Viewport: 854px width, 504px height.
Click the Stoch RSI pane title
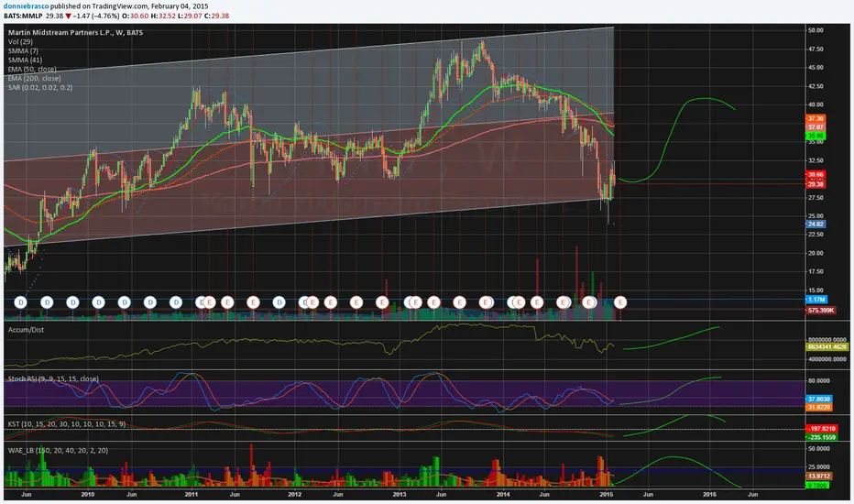(53, 378)
